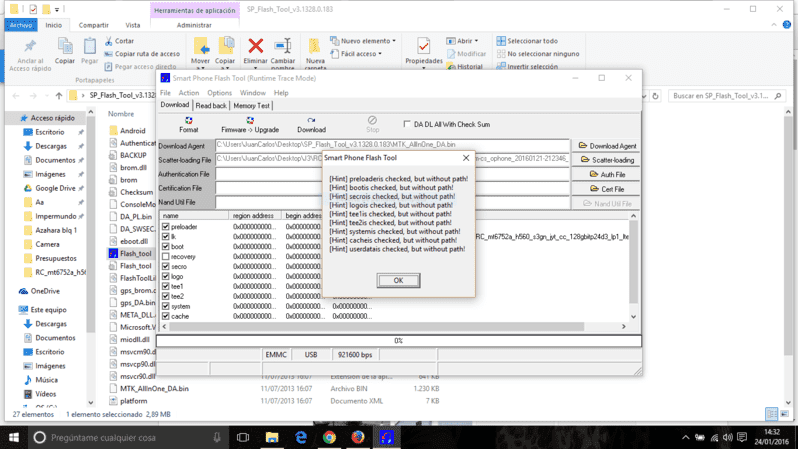Click the Propiedades icon in ribbon
The height and width of the screenshot is (449, 798).
(423, 46)
